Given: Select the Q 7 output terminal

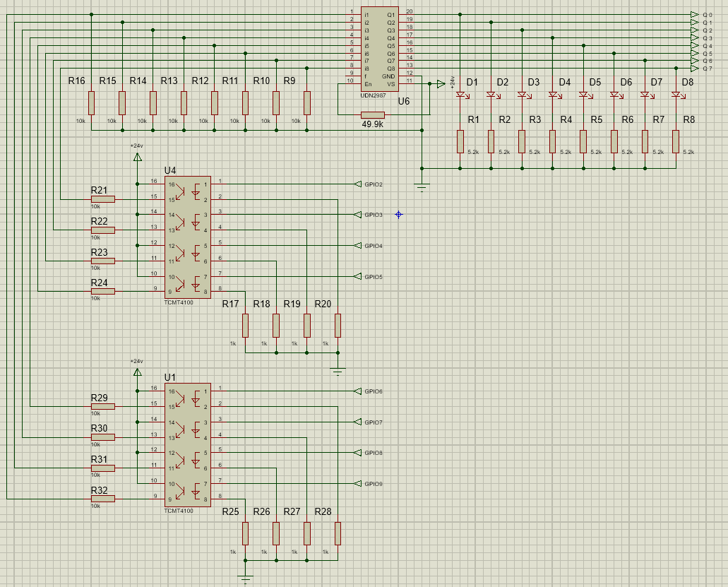Looking at the screenshot, I should coord(694,69).
